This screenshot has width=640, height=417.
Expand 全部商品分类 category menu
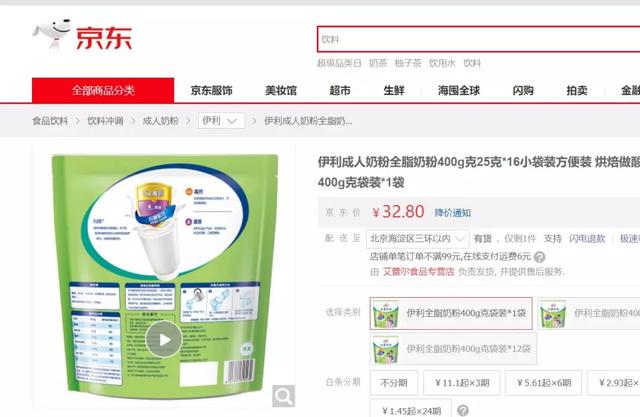tap(103, 90)
